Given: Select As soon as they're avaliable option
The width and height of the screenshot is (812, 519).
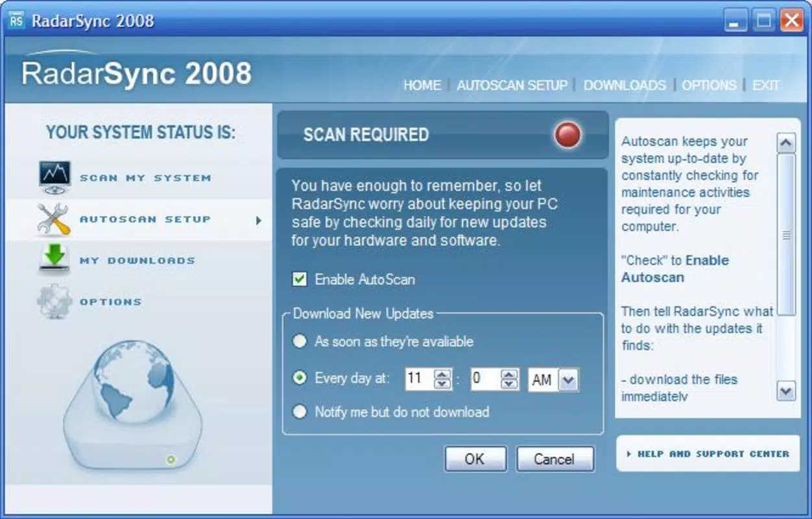Looking at the screenshot, I should [x=299, y=341].
